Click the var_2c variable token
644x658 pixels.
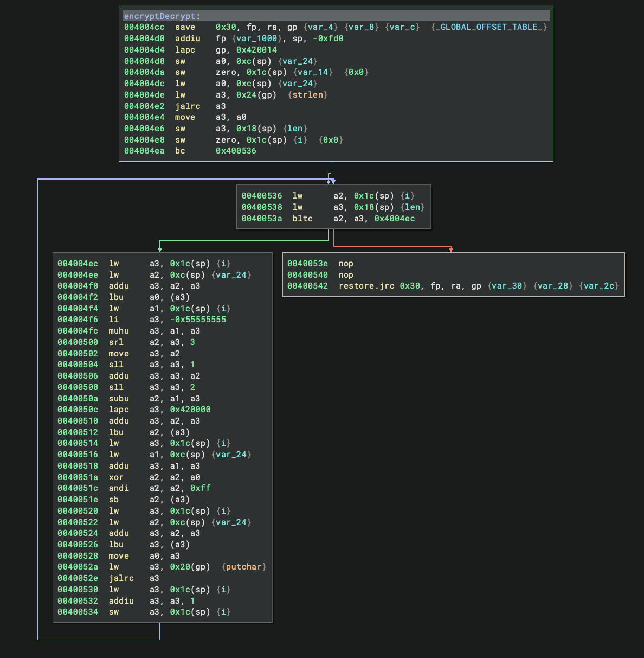(x=599, y=286)
